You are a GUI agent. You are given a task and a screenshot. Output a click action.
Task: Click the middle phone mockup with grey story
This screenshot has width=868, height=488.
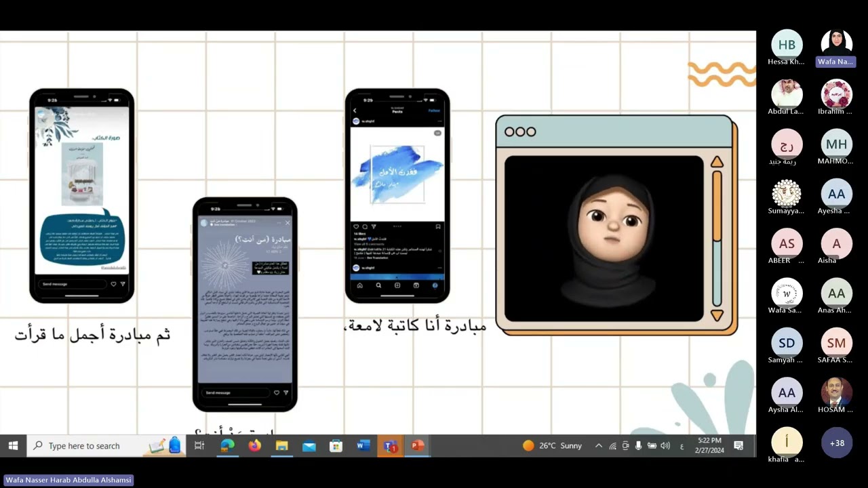[x=245, y=304]
